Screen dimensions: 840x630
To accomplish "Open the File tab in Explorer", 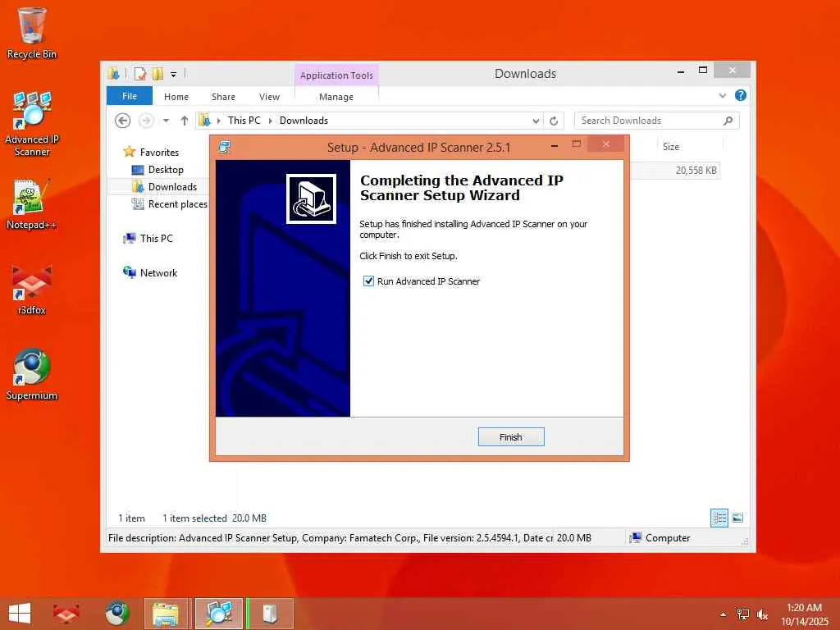I will pos(130,96).
